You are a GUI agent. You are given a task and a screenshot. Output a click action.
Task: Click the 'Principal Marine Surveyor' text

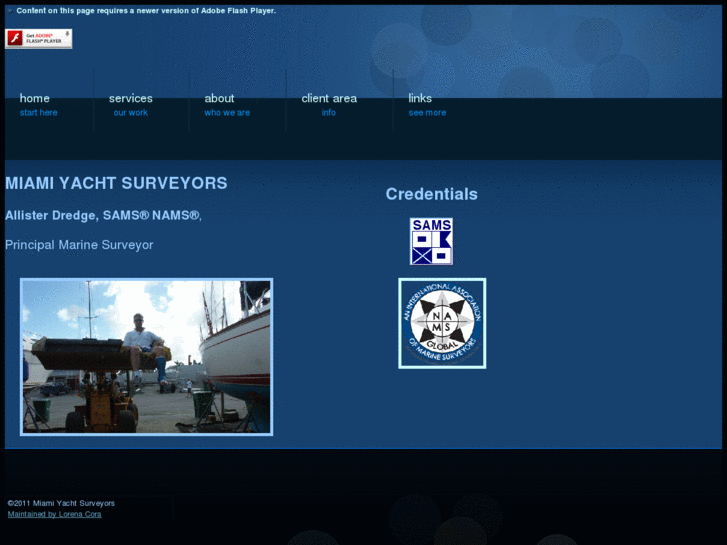(x=79, y=245)
